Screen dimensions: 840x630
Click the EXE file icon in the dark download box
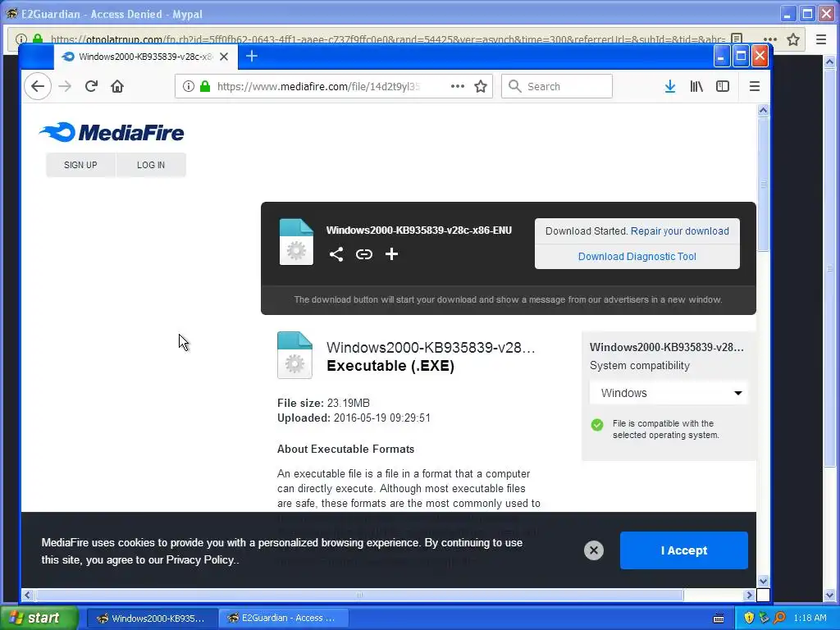coord(296,242)
